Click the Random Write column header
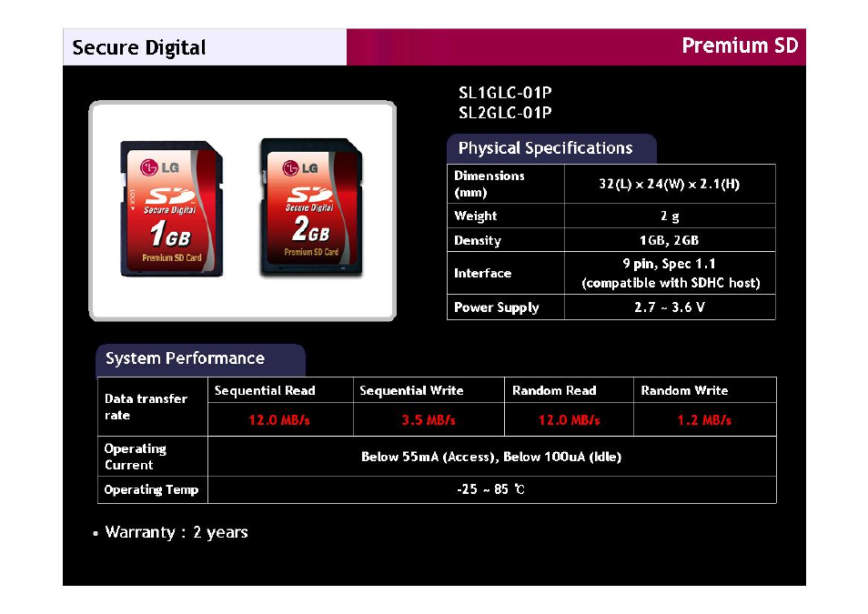The height and width of the screenshot is (614, 868). point(705,390)
